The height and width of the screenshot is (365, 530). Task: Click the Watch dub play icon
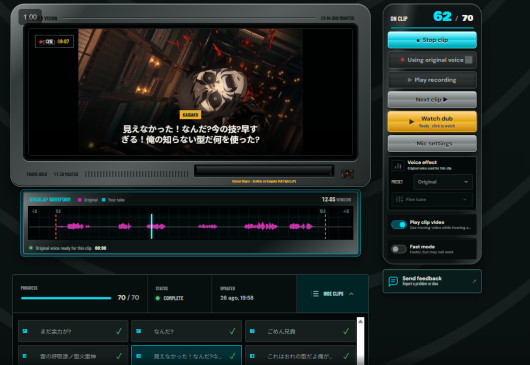(x=411, y=122)
